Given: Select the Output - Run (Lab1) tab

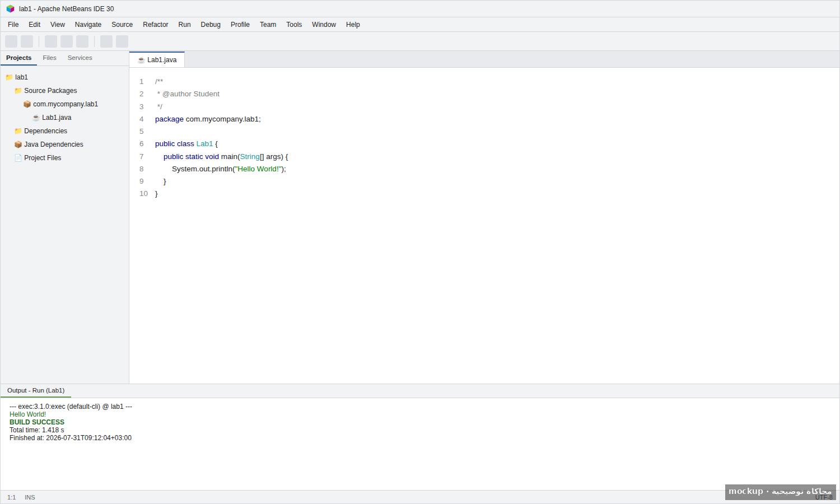Looking at the screenshot, I should click(x=36, y=391).
